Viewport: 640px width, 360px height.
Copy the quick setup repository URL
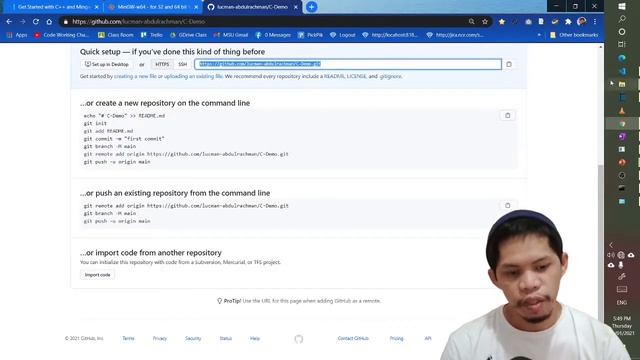coord(509,64)
